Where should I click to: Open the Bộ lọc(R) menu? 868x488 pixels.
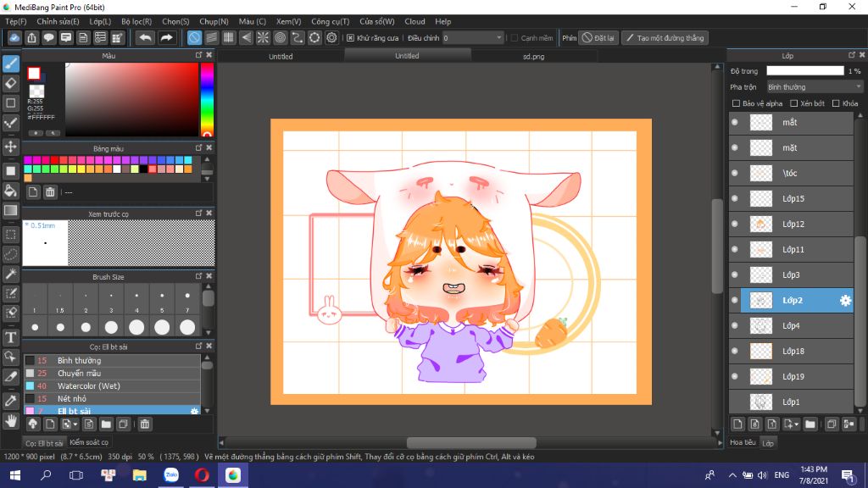tap(136, 21)
